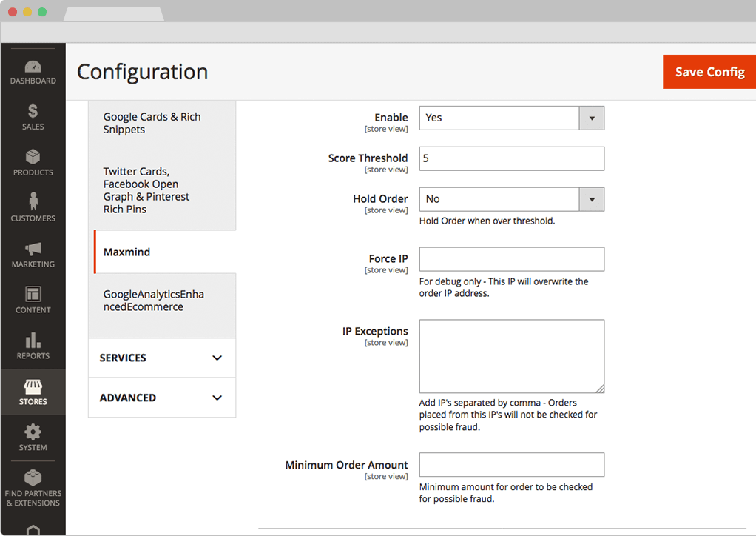Open the Enable dropdown arrow
The width and height of the screenshot is (756, 536).
pyautogui.click(x=592, y=118)
